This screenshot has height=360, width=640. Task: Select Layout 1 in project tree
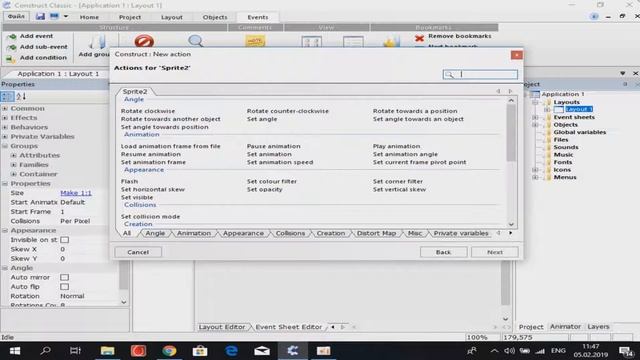pyautogui.click(x=579, y=109)
